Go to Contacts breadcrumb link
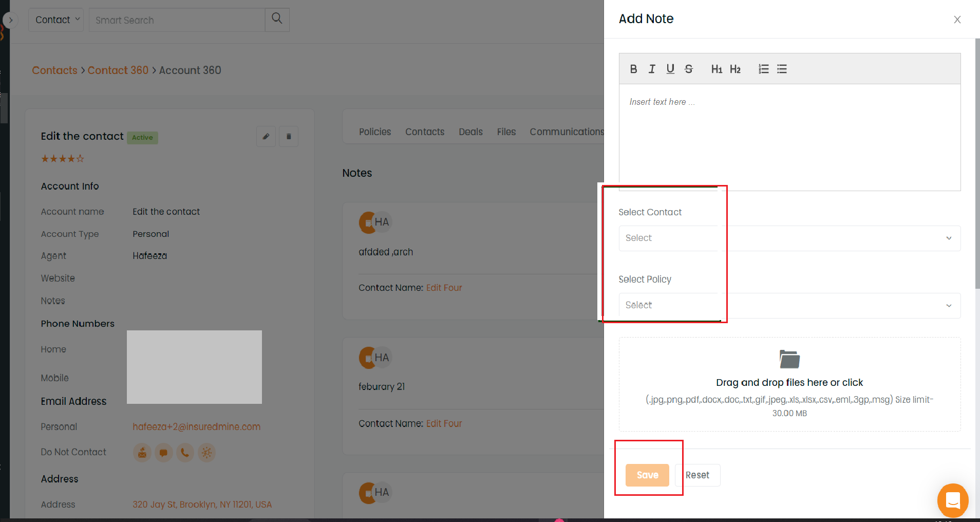Image resolution: width=980 pixels, height=522 pixels. (x=54, y=70)
